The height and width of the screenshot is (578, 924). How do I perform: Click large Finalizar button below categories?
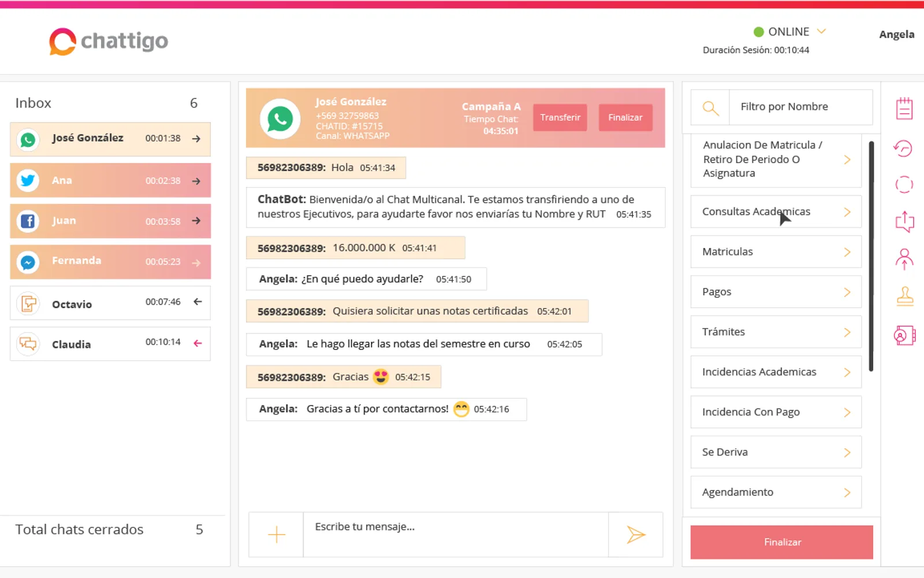(x=782, y=542)
